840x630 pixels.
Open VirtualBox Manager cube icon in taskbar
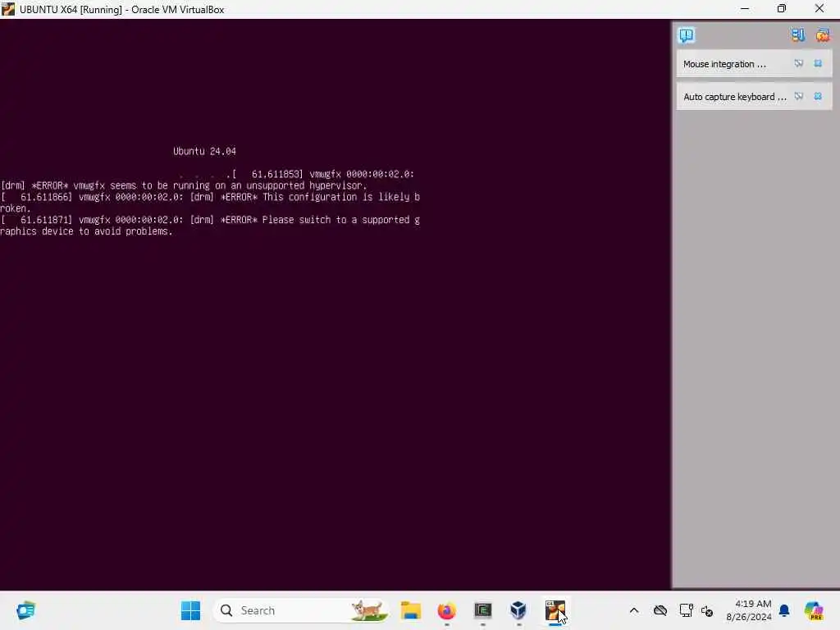(x=518, y=610)
